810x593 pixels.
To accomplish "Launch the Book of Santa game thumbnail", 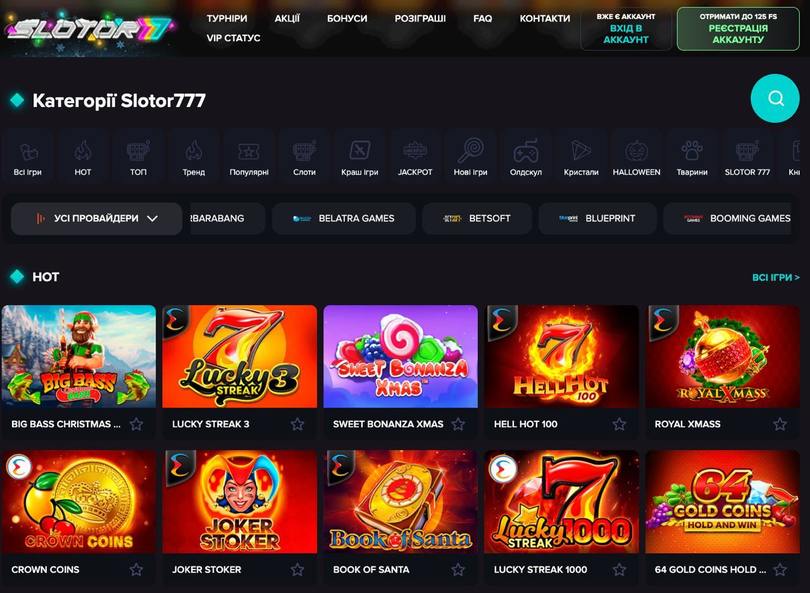I will click(x=400, y=502).
